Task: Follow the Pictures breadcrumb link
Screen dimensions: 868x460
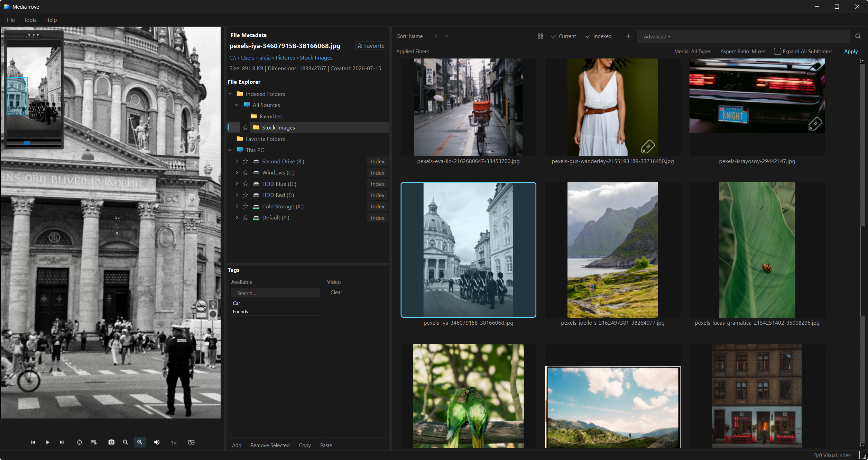Action: tap(285, 57)
